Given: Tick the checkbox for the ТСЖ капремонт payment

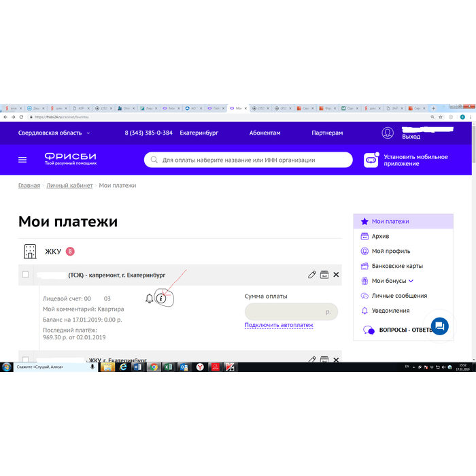Looking at the screenshot, I should pyautogui.click(x=26, y=275).
